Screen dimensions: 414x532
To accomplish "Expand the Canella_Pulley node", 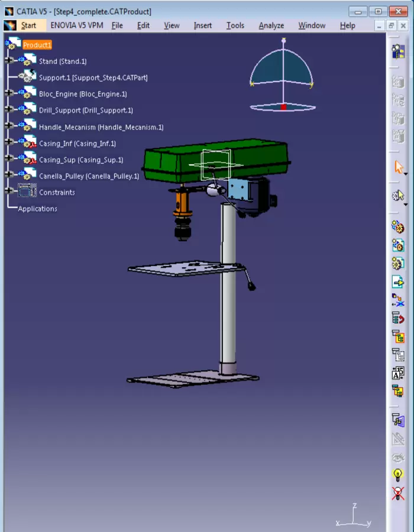I will tap(9, 174).
